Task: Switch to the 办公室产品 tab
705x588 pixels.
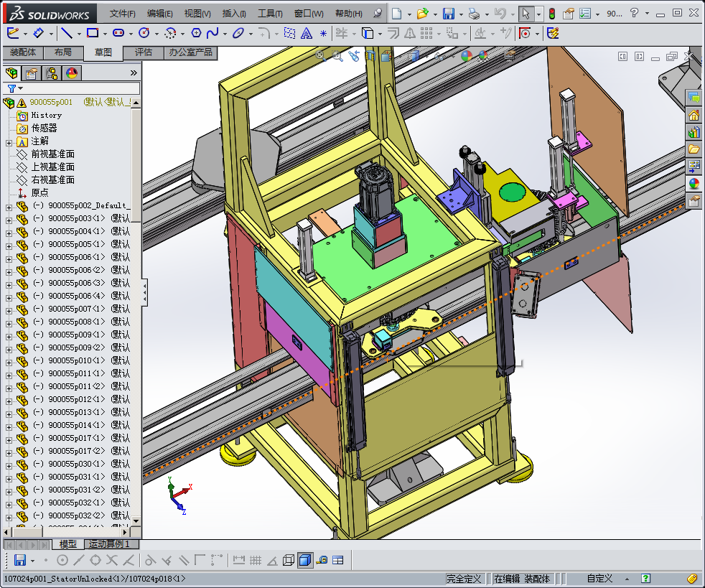Action: (x=191, y=52)
